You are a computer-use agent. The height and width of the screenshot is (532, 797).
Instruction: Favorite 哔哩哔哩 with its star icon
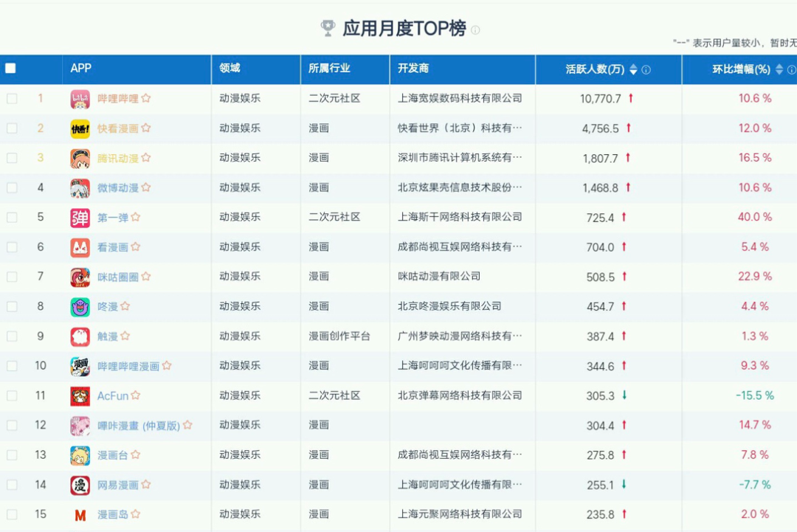[x=146, y=98]
